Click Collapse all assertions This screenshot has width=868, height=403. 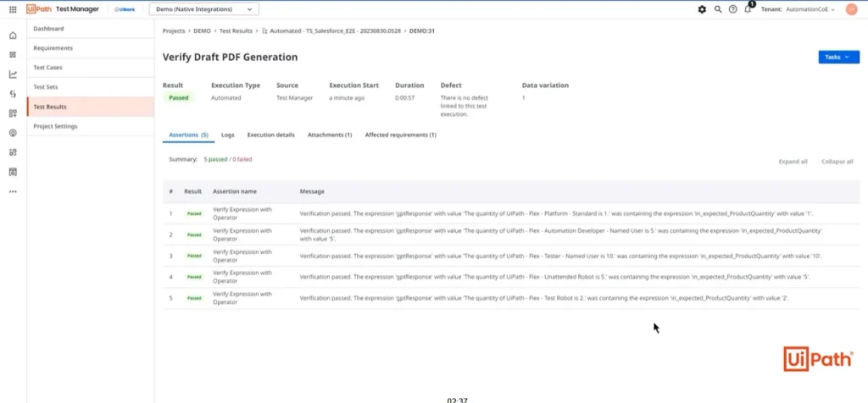837,162
